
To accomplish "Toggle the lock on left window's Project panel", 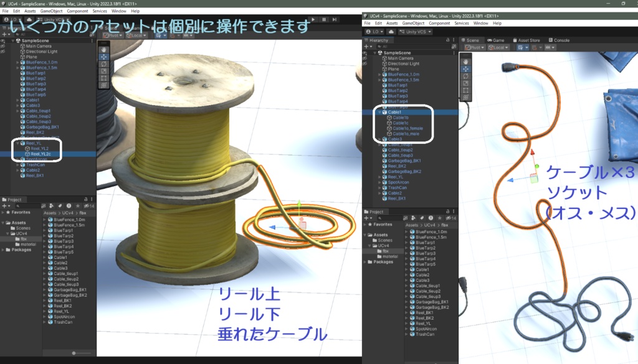I will pyautogui.click(x=86, y=200).
